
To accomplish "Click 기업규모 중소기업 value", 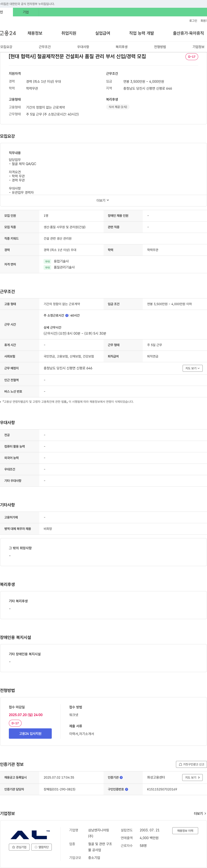I will 94,858.
